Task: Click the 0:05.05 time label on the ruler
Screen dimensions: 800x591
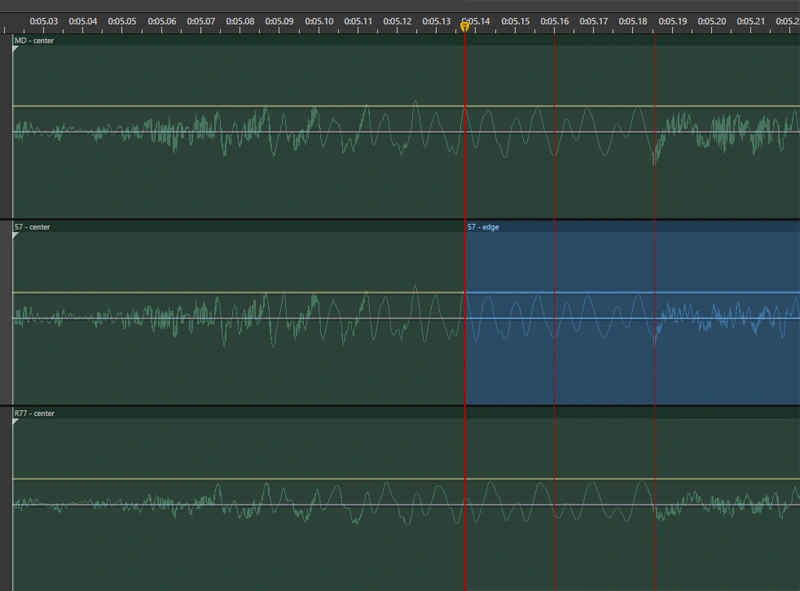Action: click(x=122, y=21)
